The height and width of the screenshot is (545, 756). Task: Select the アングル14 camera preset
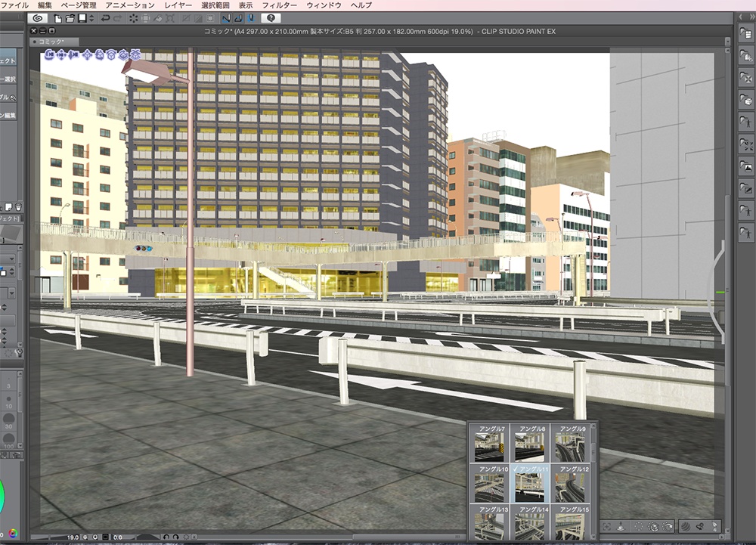[x=531, y=525]
